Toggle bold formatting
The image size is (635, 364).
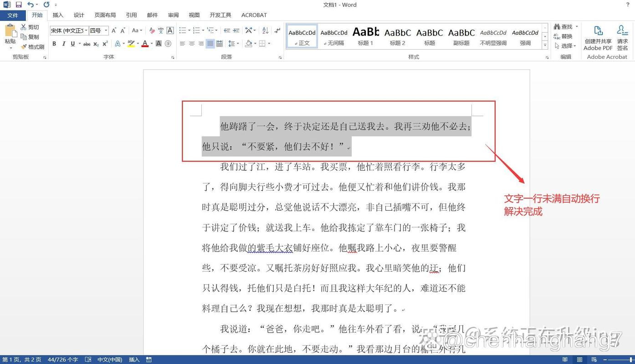[x=54, y=44]
